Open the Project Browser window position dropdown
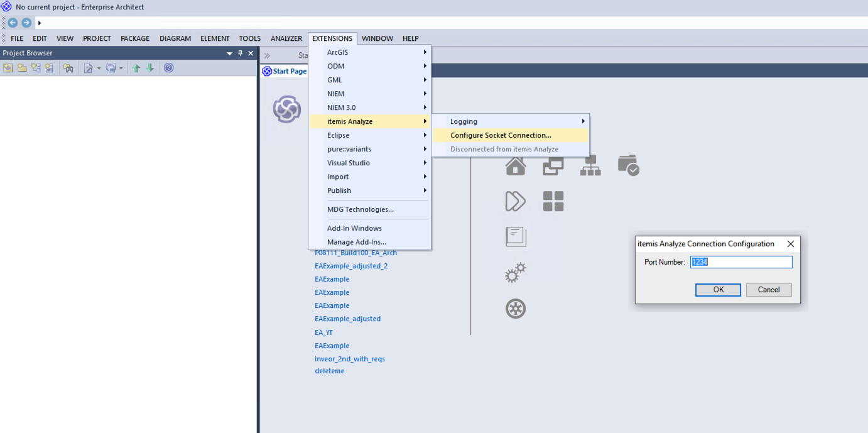Screen dimensions: 868x433 click(230, 53)
